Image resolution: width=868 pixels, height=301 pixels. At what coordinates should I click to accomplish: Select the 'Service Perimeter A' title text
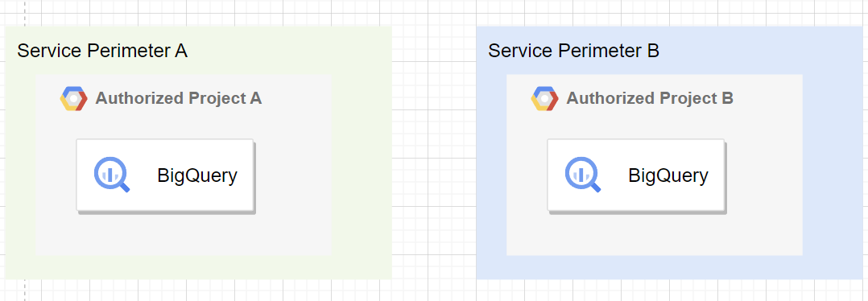(102, 51)
